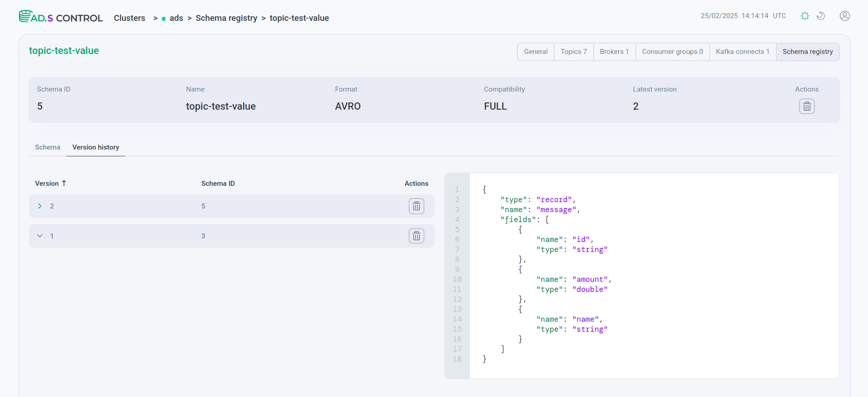Delete version 1 using its trash icon

coord(416,236)
